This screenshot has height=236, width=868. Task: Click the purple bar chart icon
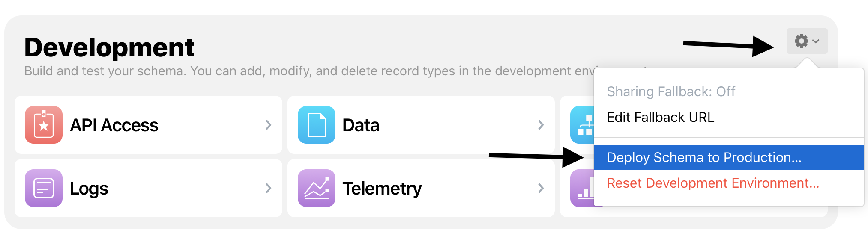click(582, 188)
